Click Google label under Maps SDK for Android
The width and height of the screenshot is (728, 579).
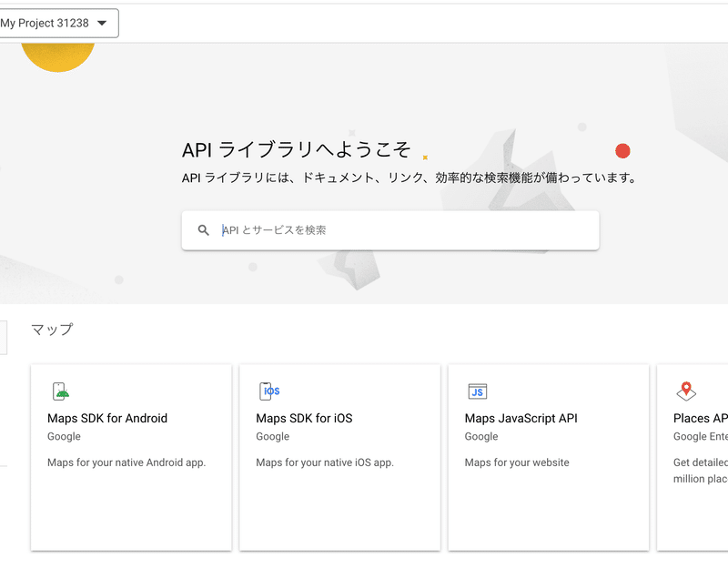[x=64, y=436]
